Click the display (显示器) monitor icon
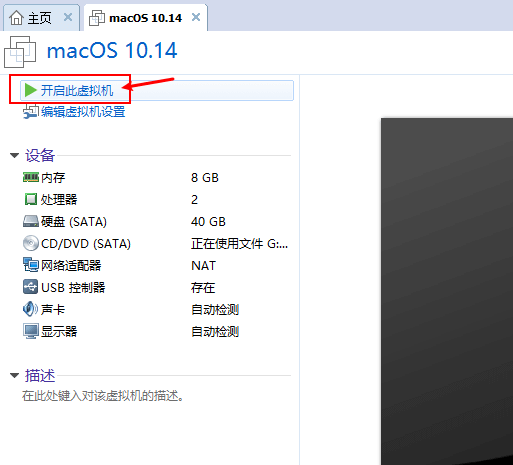 pyautogui.click(x=31, y=331)
